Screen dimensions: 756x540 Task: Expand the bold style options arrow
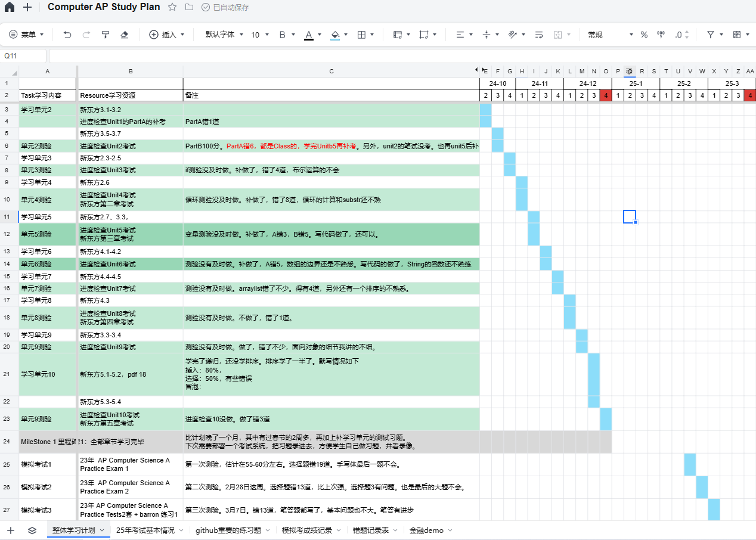coord(294,35)
